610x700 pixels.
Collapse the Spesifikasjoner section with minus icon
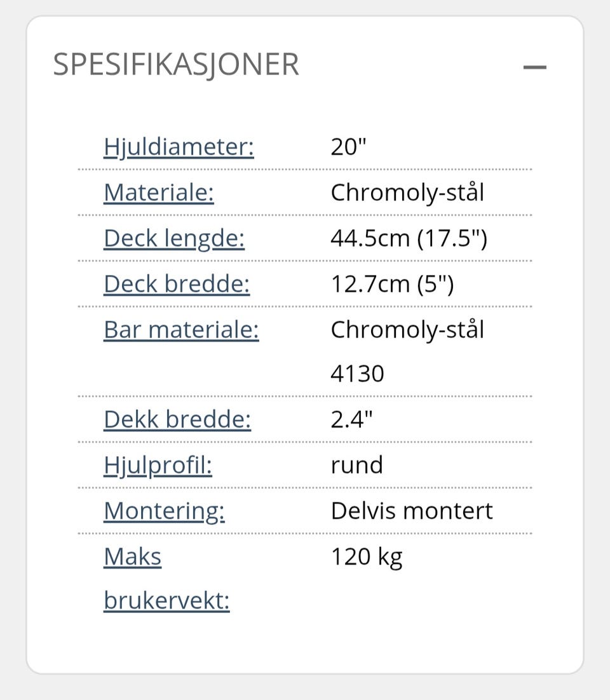[x=534, y=67]
